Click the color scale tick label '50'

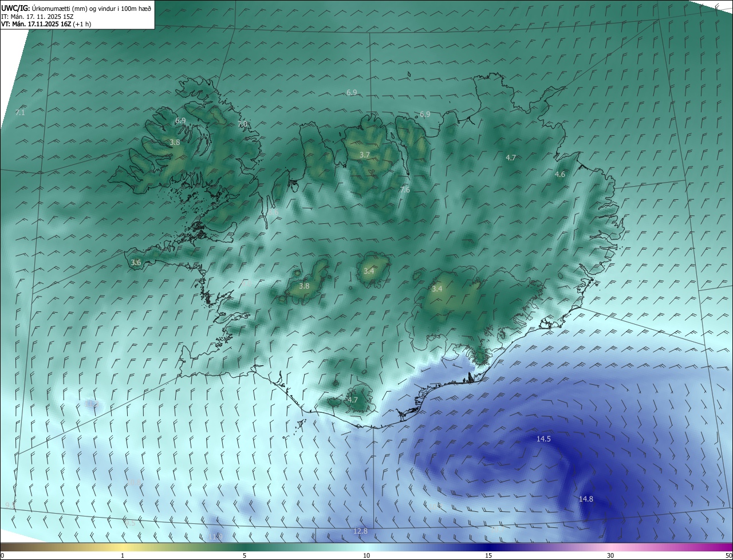point(729,555)
